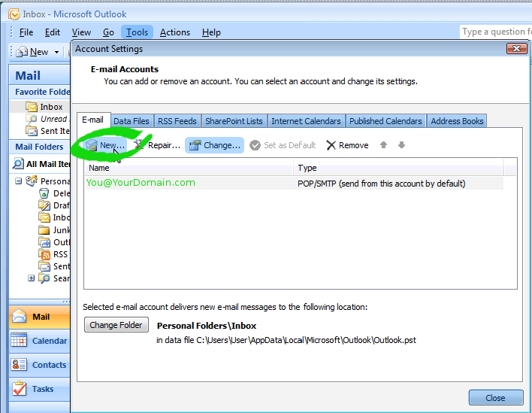Image resolution: width=532 pixels, height=413 pixels.
Task: Click the New mail toolbar button
Action: 32,52
